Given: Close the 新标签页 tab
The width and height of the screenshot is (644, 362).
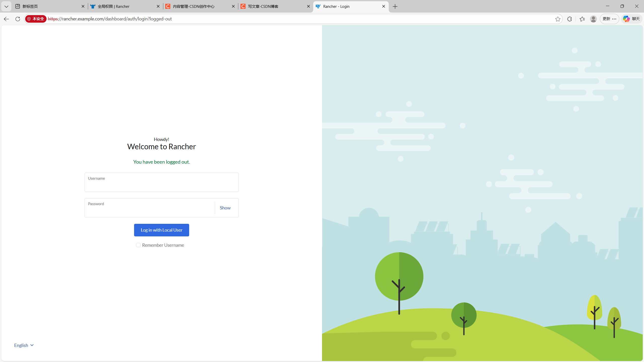Looking at the screenshot, I should 83,7.
